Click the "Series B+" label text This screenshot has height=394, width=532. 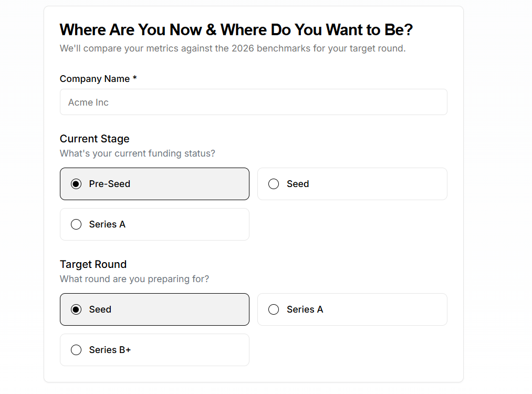110,350
